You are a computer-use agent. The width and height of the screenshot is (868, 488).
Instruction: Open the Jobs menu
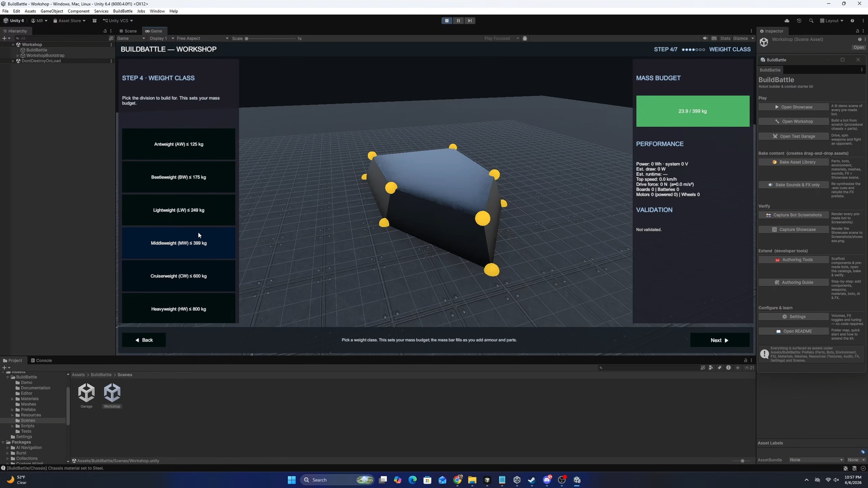141,11
